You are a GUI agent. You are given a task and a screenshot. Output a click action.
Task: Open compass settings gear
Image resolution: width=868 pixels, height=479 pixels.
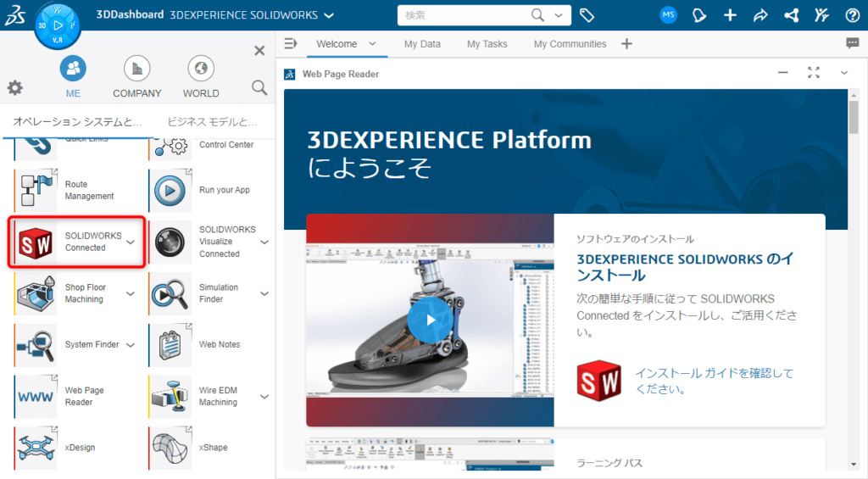[x=15, y=87]
